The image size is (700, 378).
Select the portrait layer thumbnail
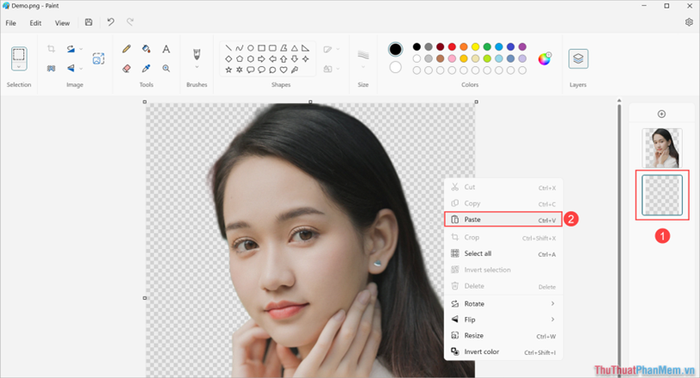[662, 148]
